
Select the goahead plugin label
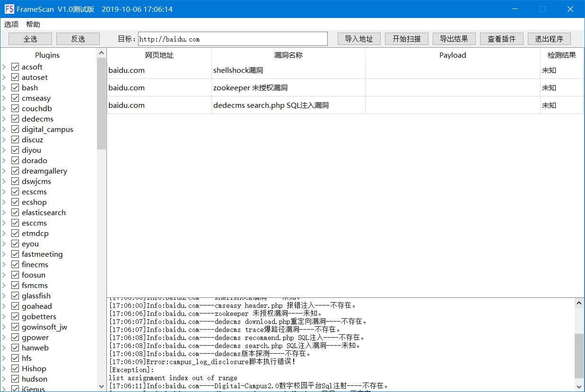pos(37,306)
